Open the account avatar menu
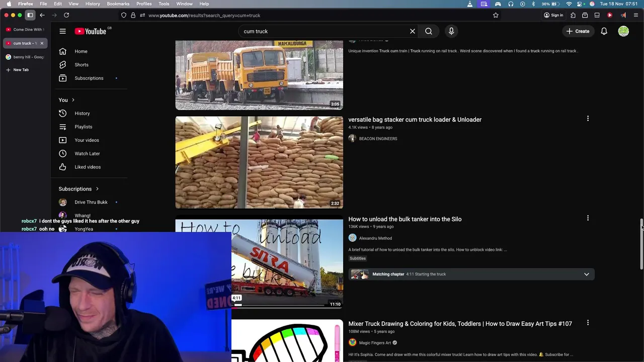The height and width of the screenshot is (362, 644). 623,31
